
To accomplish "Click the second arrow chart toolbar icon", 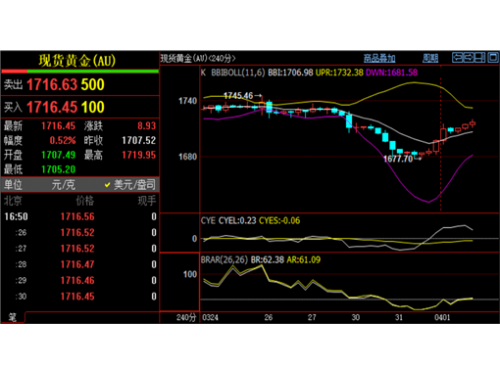I will 468,58.
